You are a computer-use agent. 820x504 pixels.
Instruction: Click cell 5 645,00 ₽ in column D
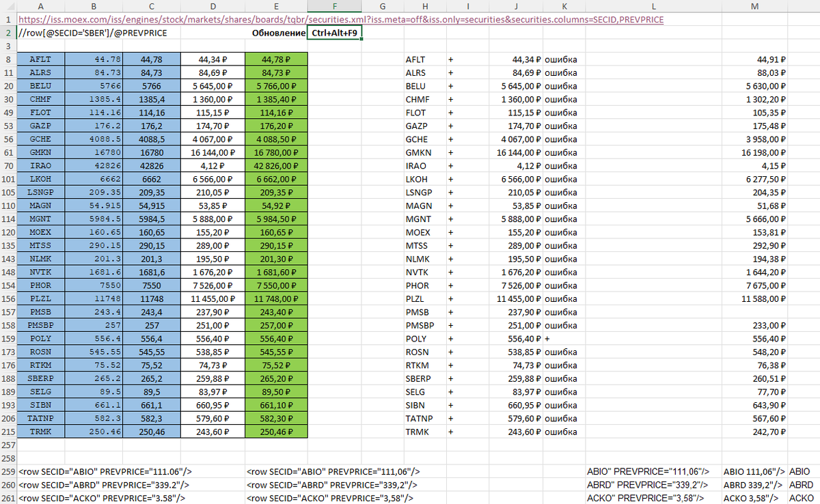(x=213, y=87)
